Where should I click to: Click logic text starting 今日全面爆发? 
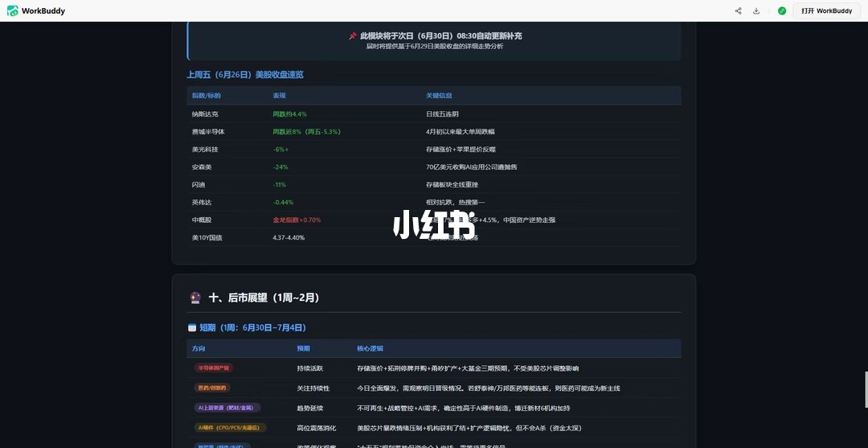[x=489, y=388]
